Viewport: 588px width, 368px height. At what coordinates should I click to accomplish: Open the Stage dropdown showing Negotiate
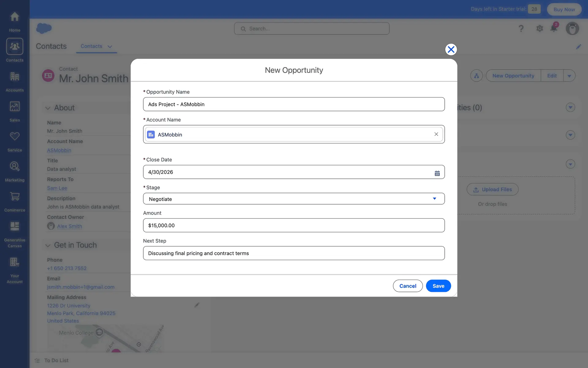(x=294, y=199)
